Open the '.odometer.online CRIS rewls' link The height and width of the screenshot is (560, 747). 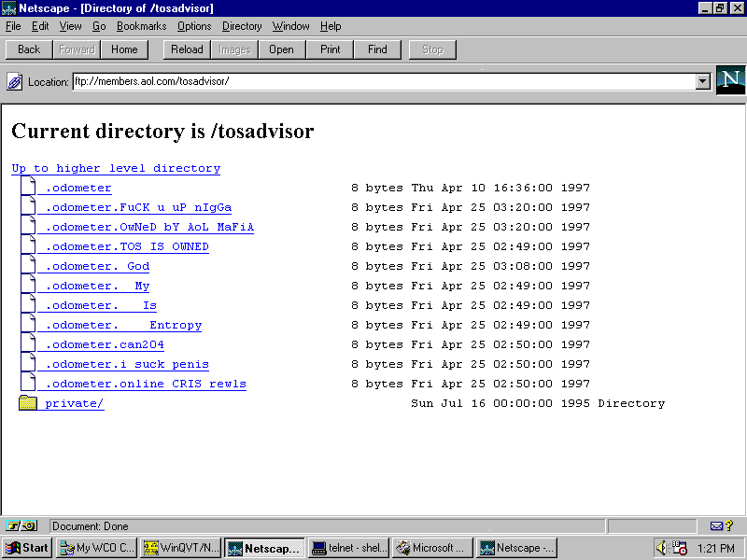[146, 384]
